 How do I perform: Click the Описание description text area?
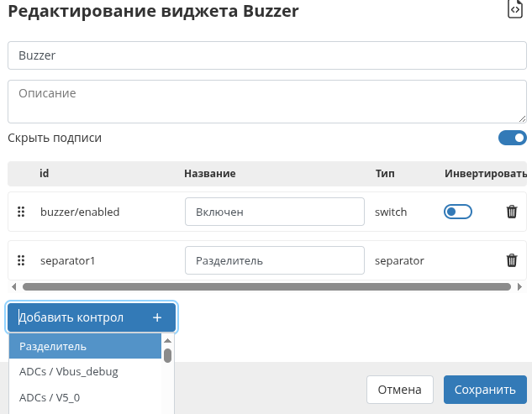tap(266, 102)
